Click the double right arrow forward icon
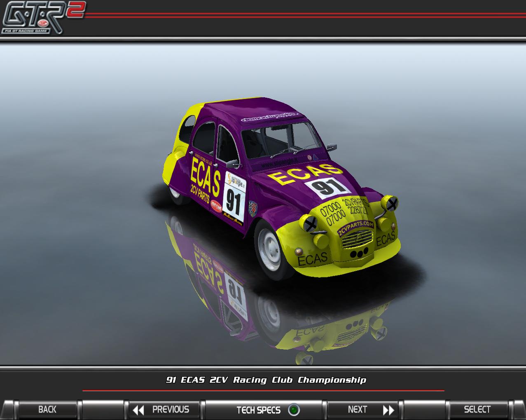The width and height of the screenshot is (526, 420). point(388,410)
